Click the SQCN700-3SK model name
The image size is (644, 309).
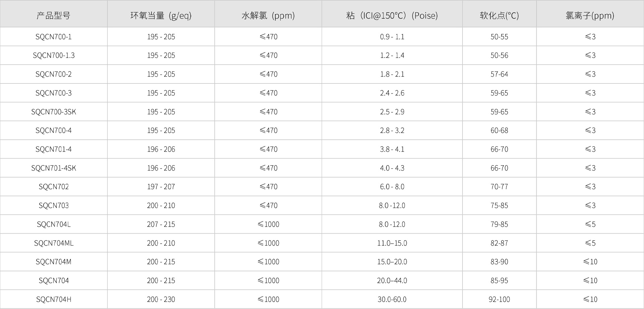pyautogui.click(x=54, y=112)
